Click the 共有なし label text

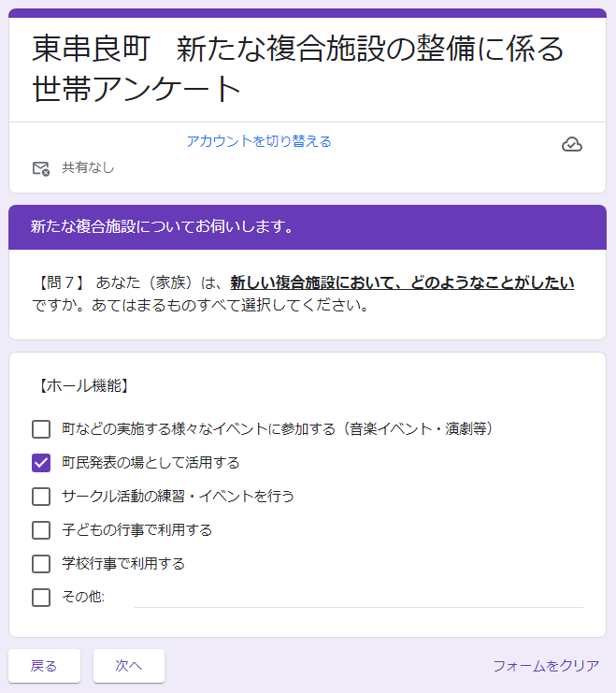pyautogui.click(x=88, y=168)
